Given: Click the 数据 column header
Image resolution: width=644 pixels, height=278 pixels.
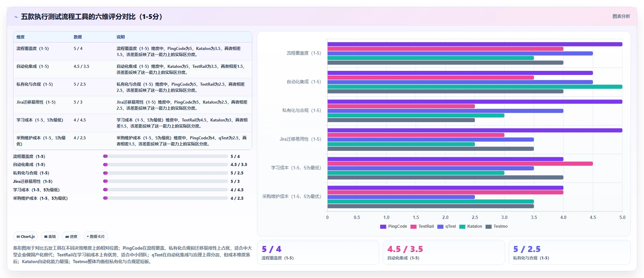Looking at the screenshot, I should point(78,37).
